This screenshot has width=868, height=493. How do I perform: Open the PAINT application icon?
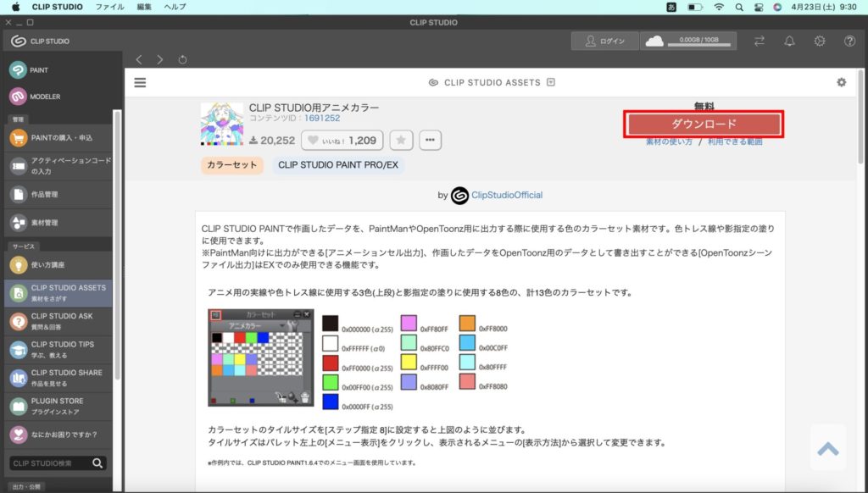(19, 69)
